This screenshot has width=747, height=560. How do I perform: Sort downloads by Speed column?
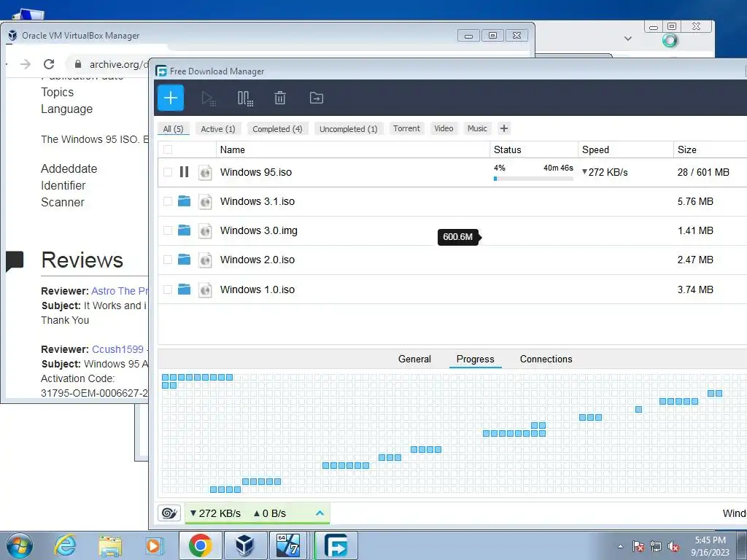click(625, 149)
